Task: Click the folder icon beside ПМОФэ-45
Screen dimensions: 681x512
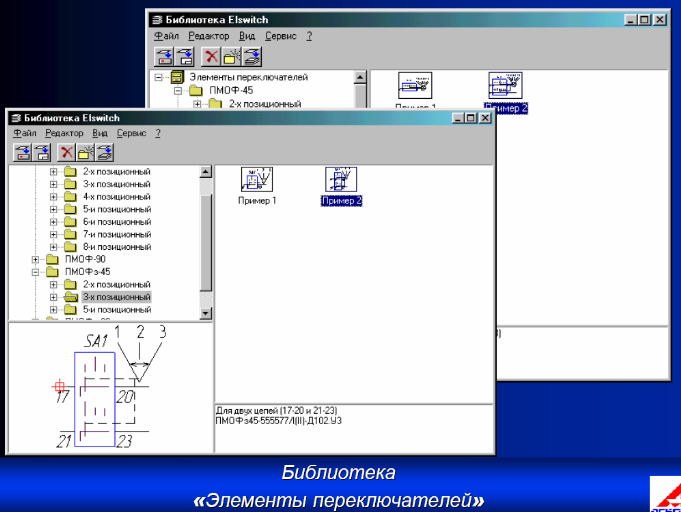Action: pyautogui.click(x=53, y=272)
